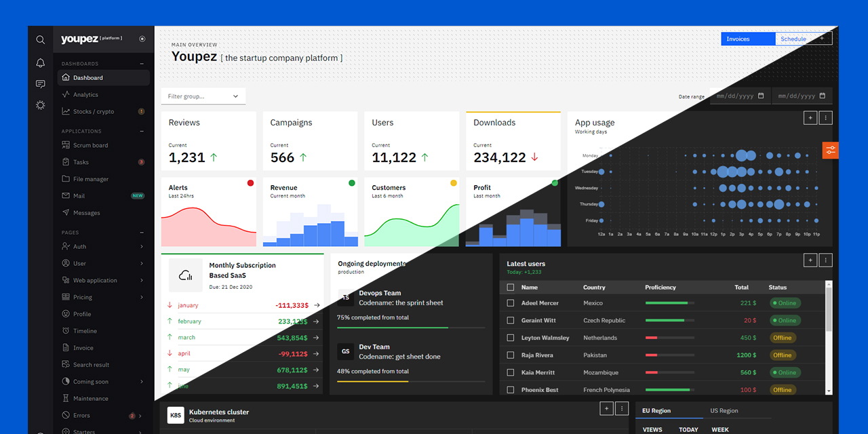Click the Schedule button
The image size is (868, 434).
(x=793, y=39)
